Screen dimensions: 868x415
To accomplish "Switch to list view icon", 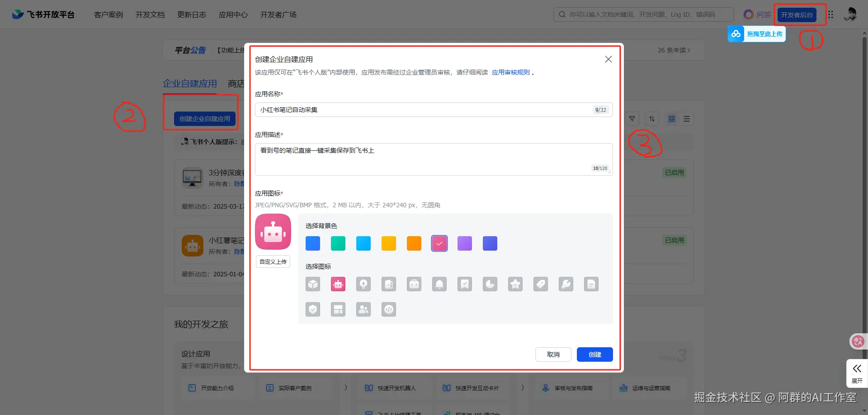I will (x=687, y=119).
